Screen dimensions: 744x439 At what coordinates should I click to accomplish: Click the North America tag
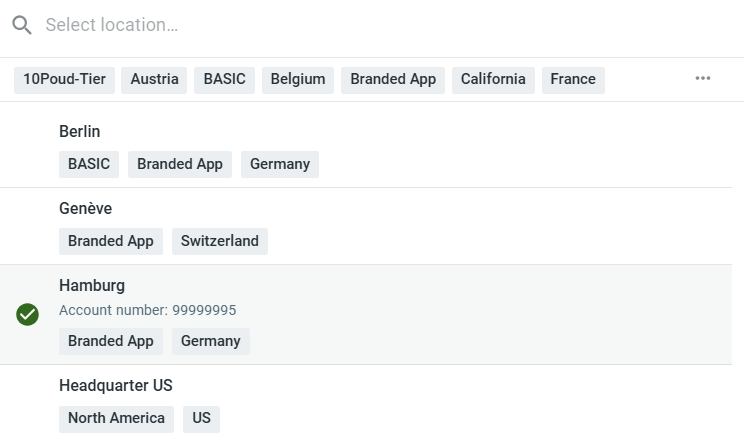tap(116, 419)
